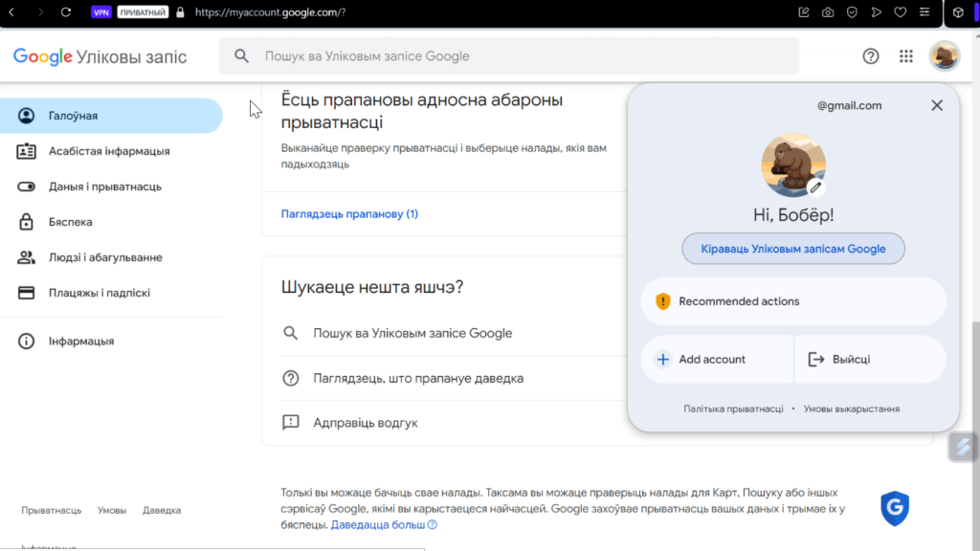Click Выйсці sign out button
The width and height of the screenshot is (980, 551).
click(870, 360)
